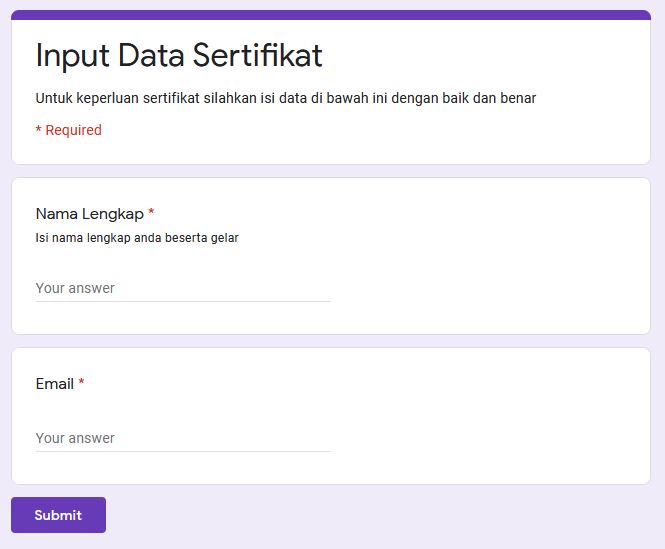Click the Nama Lengkap question label

pos(90,214)
